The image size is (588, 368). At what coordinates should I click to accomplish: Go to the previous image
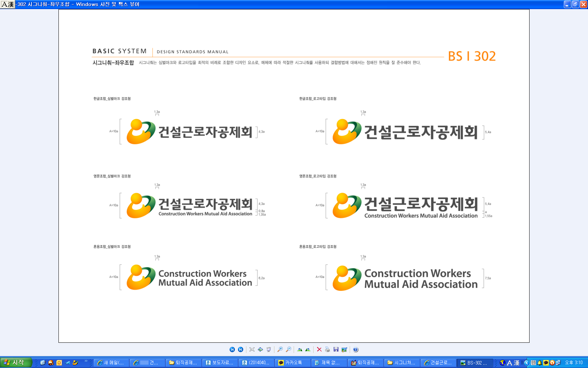pyautogui.click(x=232, y=349)
